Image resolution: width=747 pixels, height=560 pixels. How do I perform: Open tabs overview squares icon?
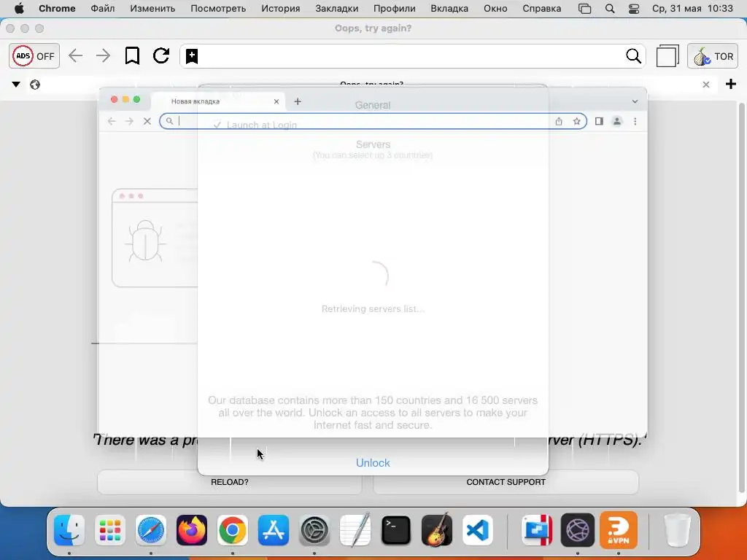click(667, 55)
